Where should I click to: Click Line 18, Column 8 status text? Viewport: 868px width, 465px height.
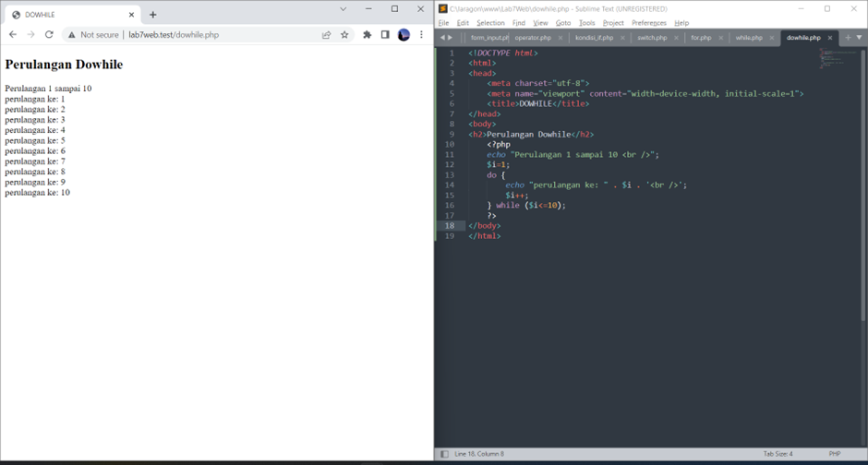[x=479, y=454]
